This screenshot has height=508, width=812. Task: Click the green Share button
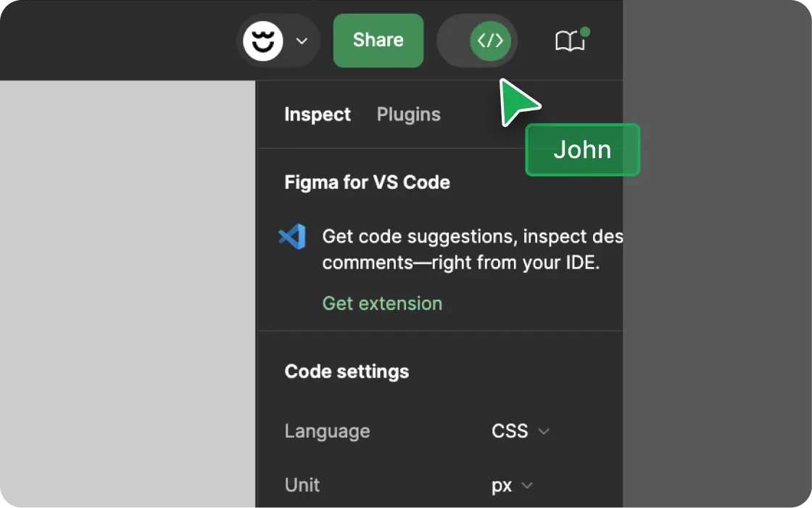378,41
